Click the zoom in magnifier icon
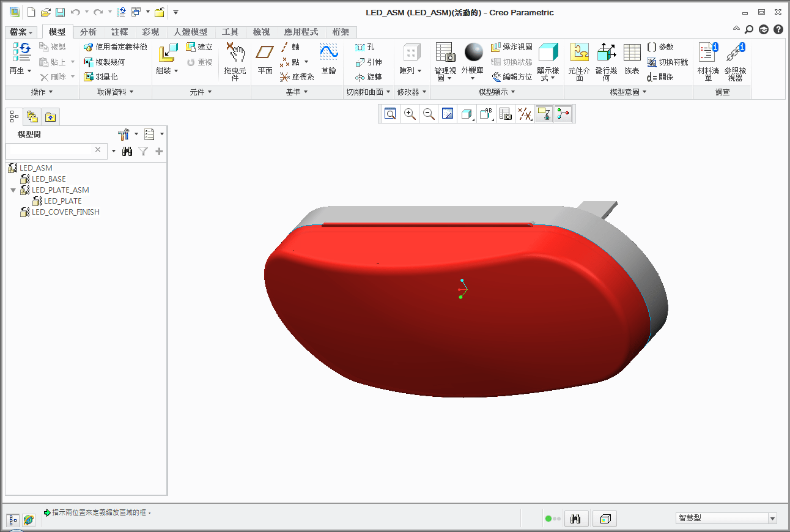Image resolution: width=790 pixels, height=532 pixels. point(410,114)
